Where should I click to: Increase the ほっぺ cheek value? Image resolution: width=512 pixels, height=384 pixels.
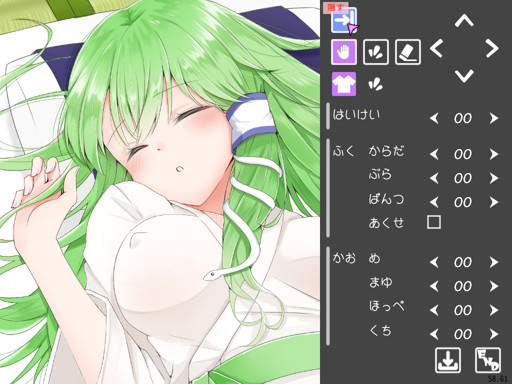point(494,310)
